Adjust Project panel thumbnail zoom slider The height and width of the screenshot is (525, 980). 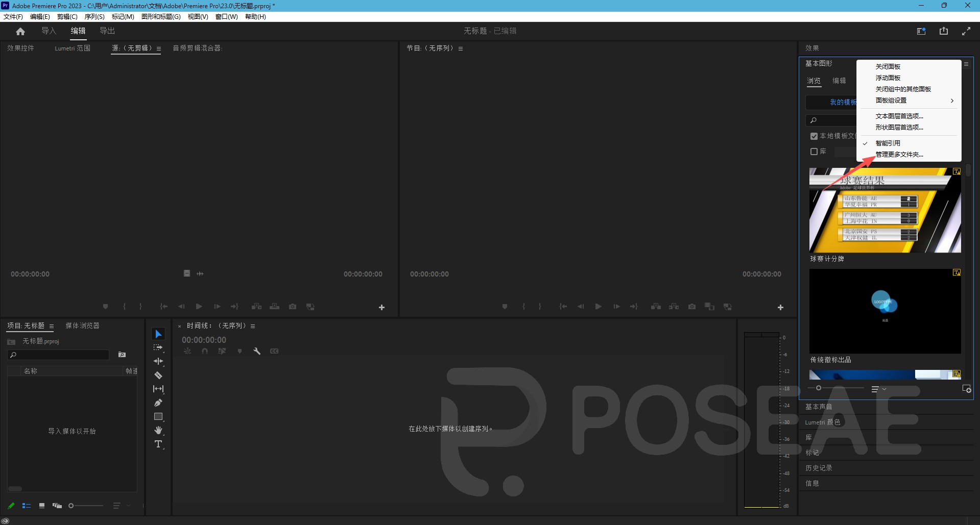pyautogui.click(x=86, y=506)
